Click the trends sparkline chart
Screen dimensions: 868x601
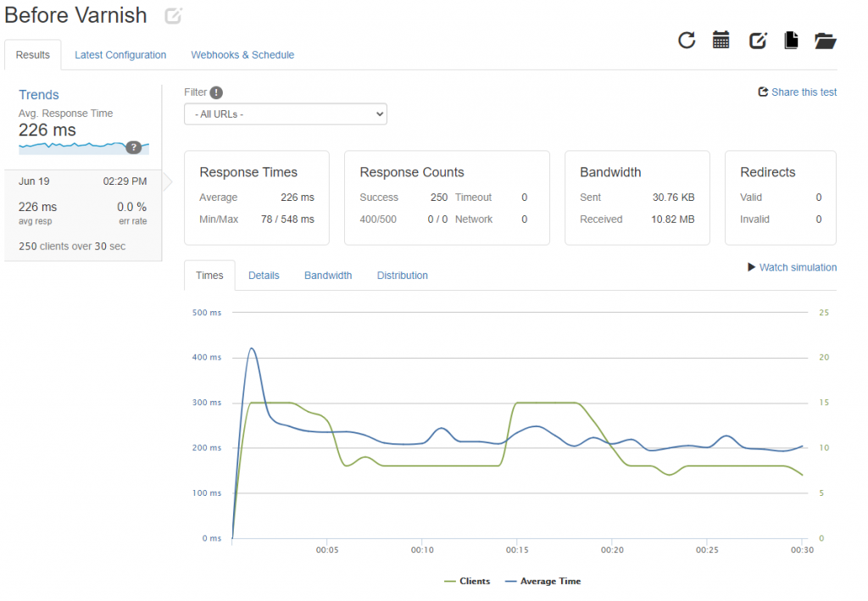[x=84, y=147]
